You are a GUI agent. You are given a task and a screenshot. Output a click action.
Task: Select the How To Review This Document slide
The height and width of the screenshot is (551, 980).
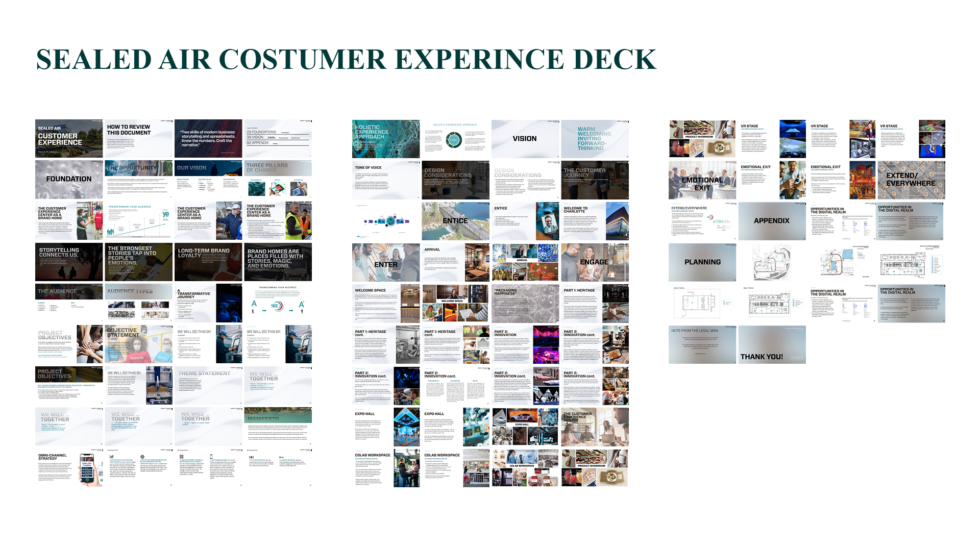(x=138, y=139)
